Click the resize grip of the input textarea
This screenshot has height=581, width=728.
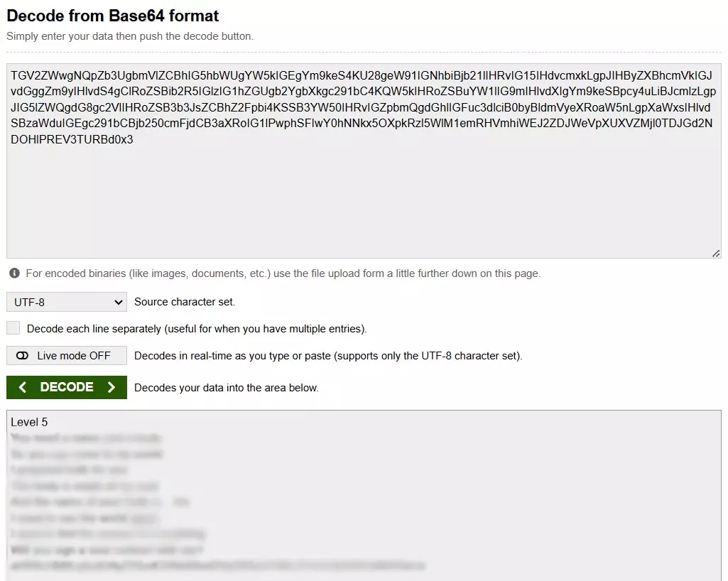tap(716, 253)
